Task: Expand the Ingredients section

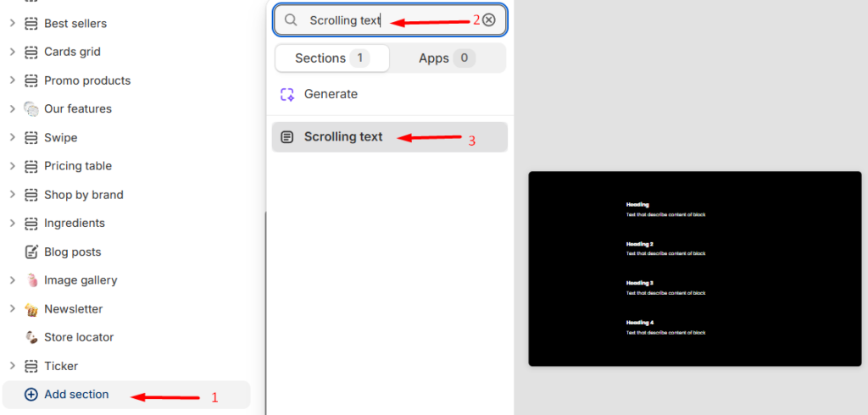Action: (12, 223)
